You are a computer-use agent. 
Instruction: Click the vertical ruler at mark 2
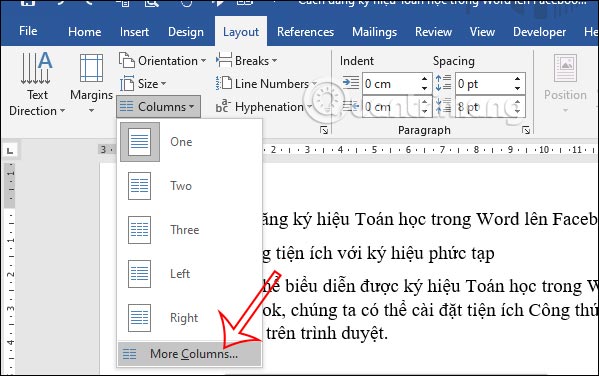coord(10,274)
